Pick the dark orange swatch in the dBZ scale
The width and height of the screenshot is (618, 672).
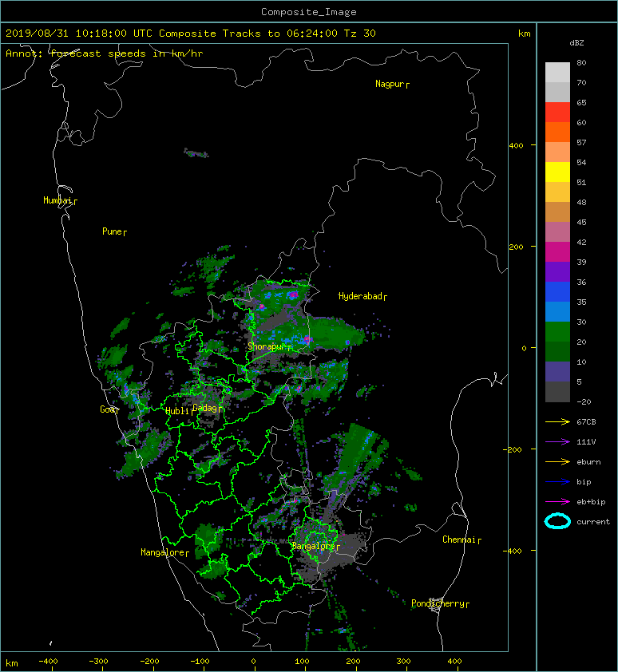(557, 132)
